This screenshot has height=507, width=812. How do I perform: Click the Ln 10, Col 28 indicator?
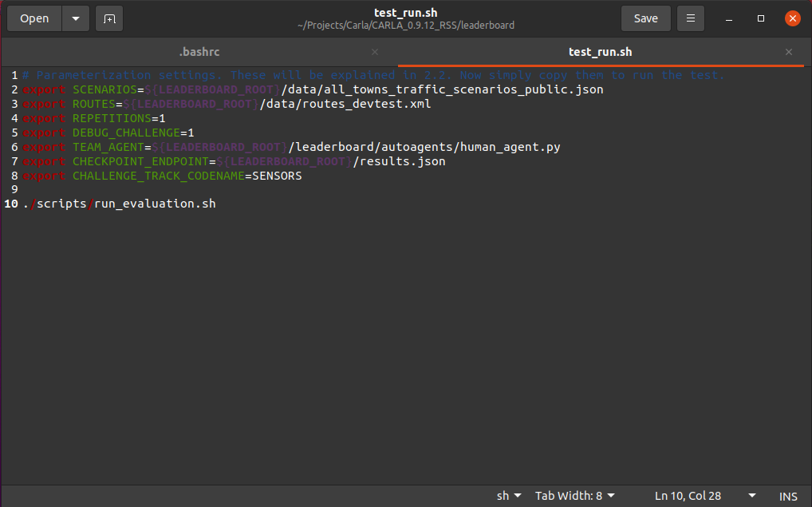[688, 495]
